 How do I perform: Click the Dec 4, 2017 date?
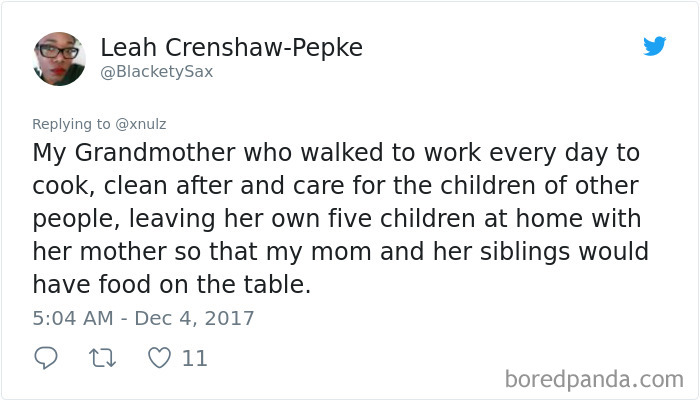tap(194, 318)
